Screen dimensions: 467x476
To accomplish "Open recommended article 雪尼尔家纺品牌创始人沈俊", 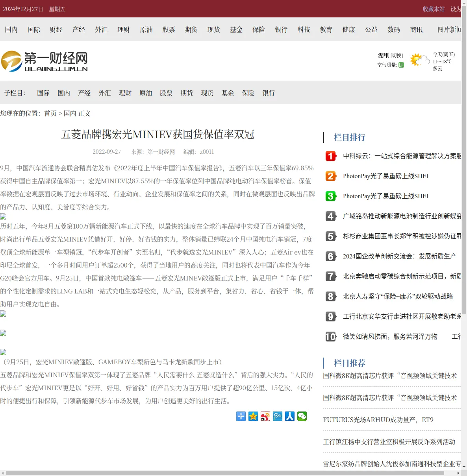I will (392, 464).
